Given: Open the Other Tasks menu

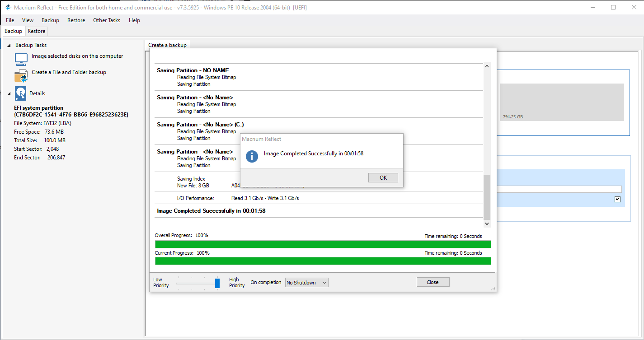Looking at the screenshot, I should tap(107, 20).
